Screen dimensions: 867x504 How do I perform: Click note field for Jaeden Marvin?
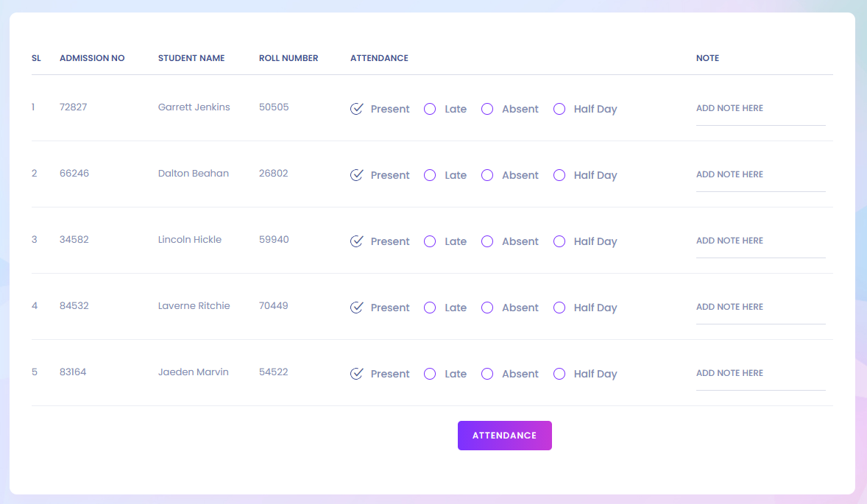[760, 374]
